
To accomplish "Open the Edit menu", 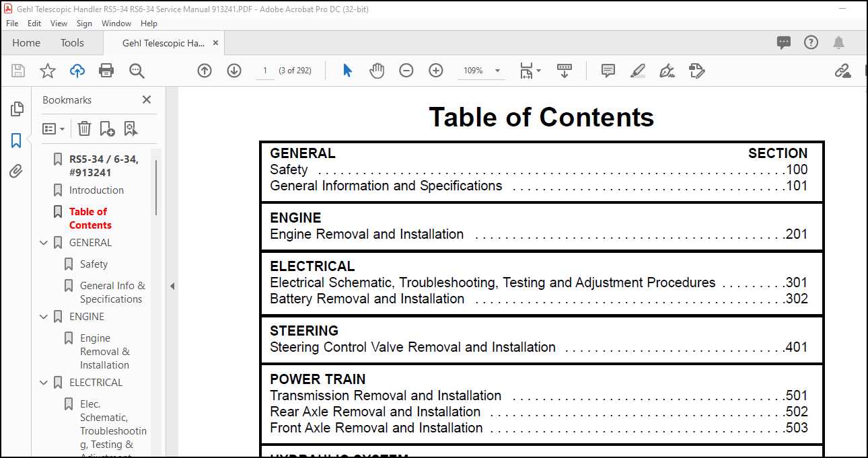I will [x=34, y=23].
